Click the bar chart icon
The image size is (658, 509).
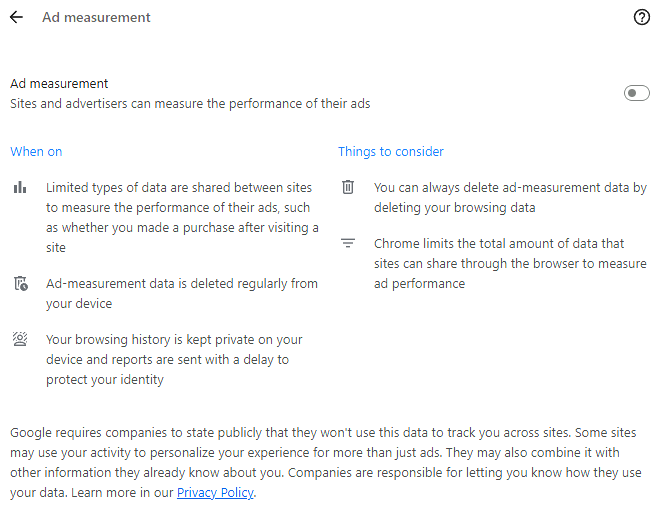tap(20, 187)
